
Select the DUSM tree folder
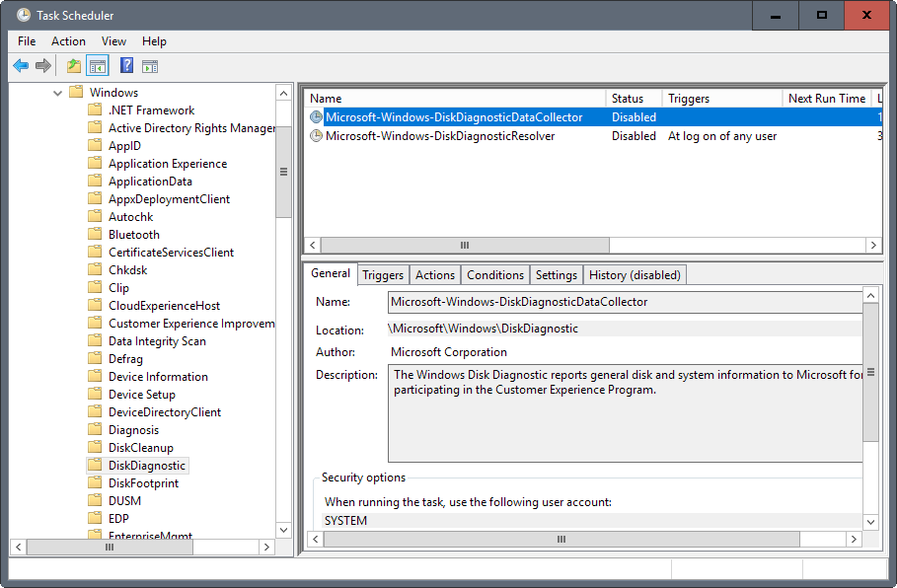124,500
